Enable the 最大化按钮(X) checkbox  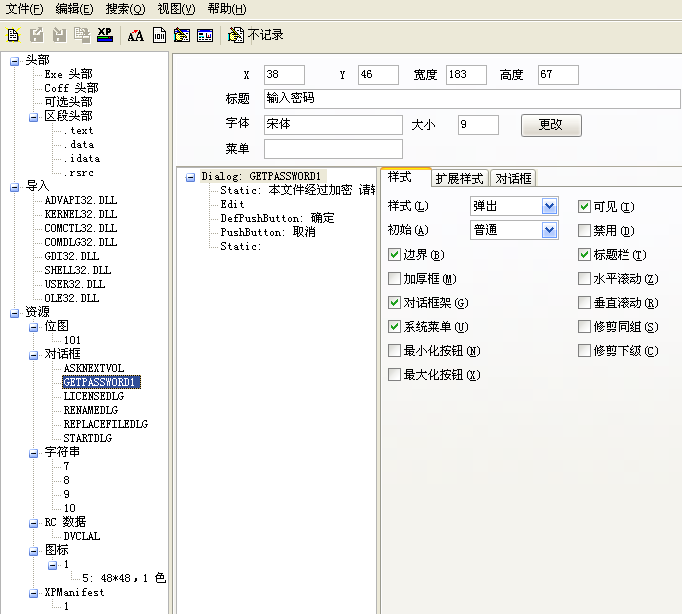394,374
